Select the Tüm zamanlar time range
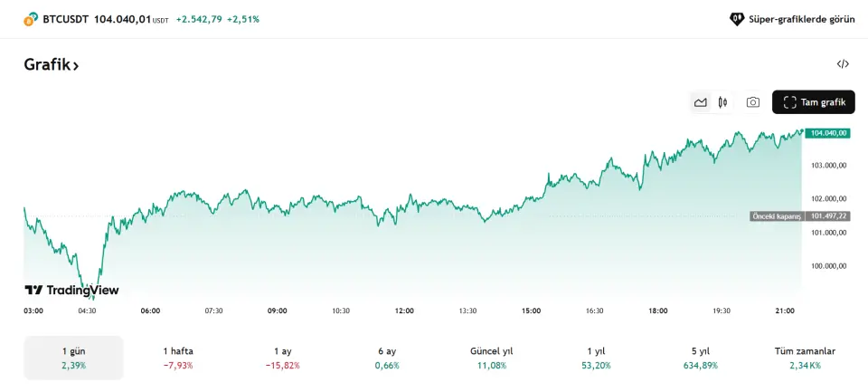 click(805, 358)
